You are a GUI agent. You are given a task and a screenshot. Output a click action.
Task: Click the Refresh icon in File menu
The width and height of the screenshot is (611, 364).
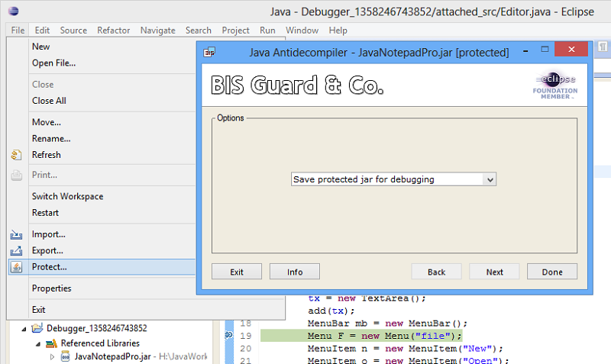17,155
